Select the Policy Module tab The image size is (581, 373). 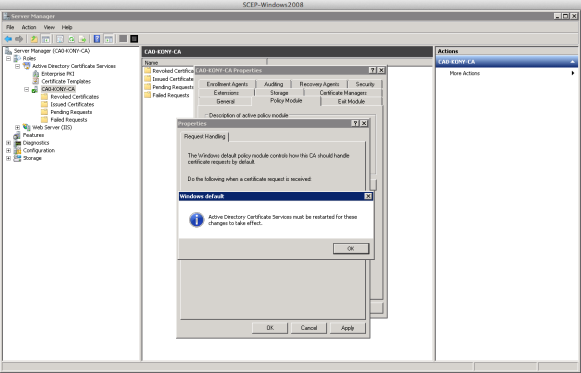coord(286,101)
